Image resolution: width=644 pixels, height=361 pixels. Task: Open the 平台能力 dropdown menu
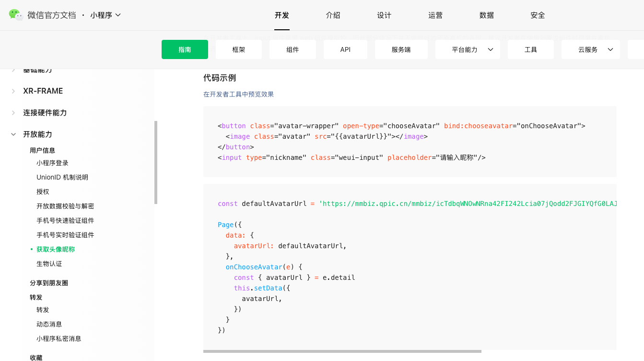pos(467,49)
